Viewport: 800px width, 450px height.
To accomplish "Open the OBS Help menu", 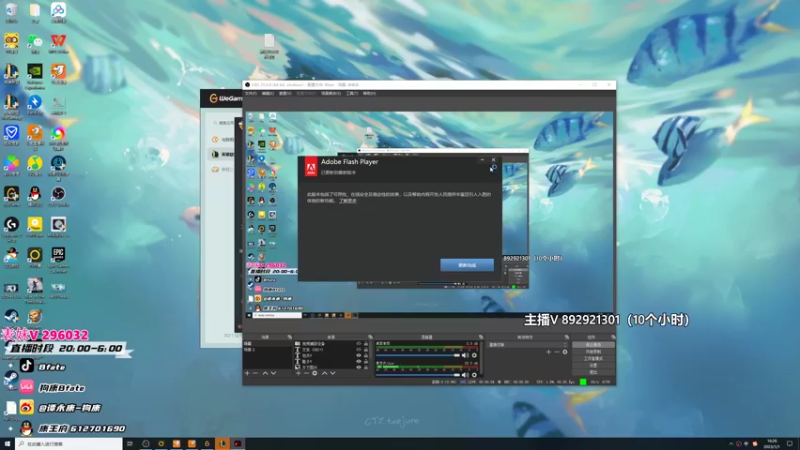I will [369, 94].
